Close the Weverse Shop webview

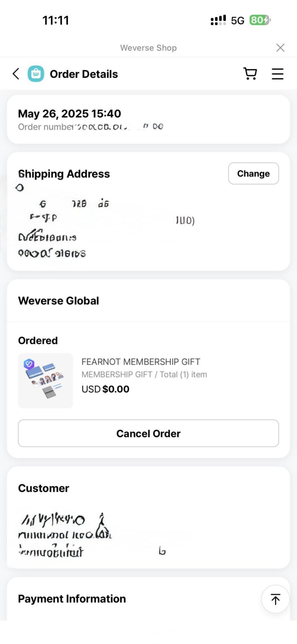280,48
